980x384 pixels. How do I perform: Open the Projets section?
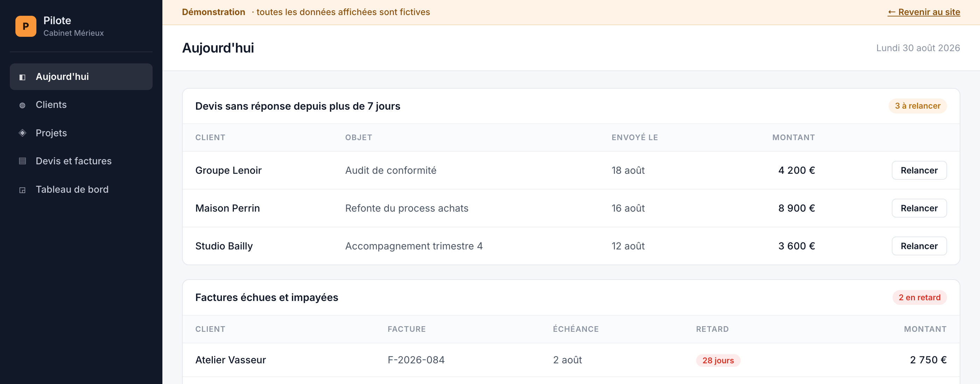[x=81, y=133]
